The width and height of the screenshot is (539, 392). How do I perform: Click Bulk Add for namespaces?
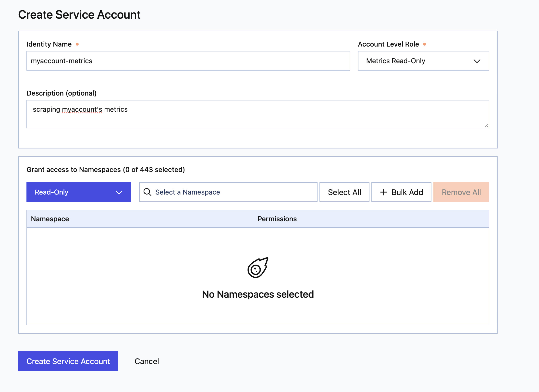click(401, 192)
